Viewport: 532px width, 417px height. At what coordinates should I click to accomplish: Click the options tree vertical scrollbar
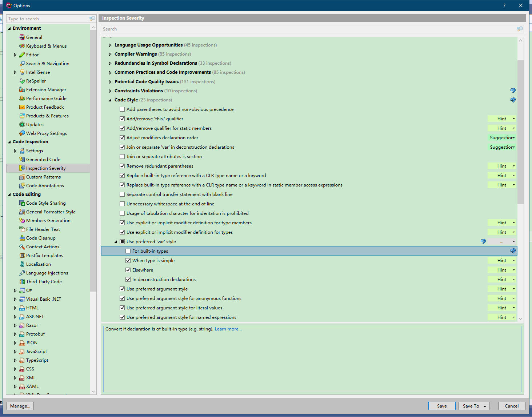93,160
